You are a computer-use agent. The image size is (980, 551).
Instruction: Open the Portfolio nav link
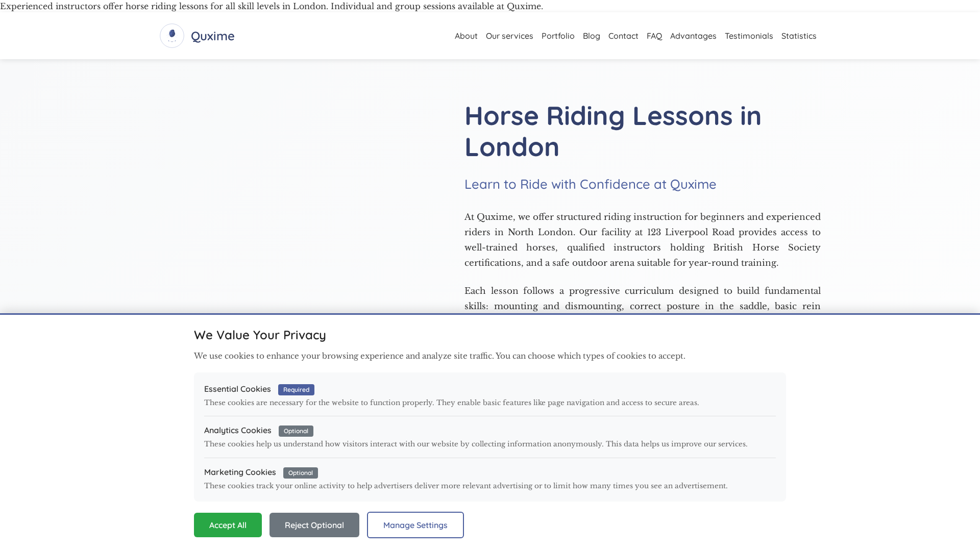[x=558, y=36]
